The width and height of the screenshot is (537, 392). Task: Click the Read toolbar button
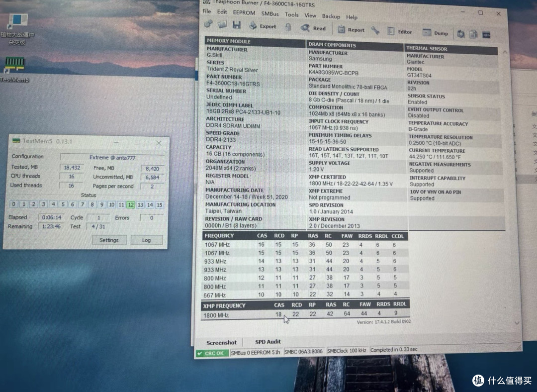coord(313,28)
